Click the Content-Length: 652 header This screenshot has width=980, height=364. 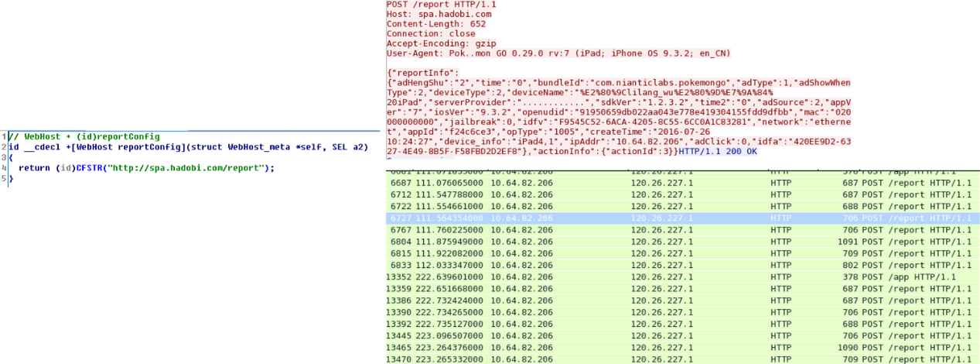click(435, 25)
